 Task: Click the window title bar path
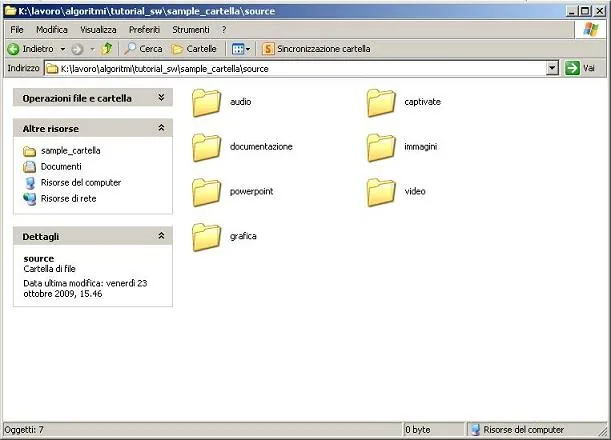pos(147,11)
